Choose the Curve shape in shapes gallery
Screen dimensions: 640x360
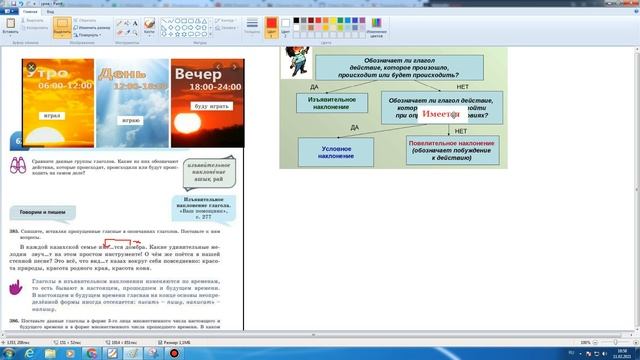(171, 21)
